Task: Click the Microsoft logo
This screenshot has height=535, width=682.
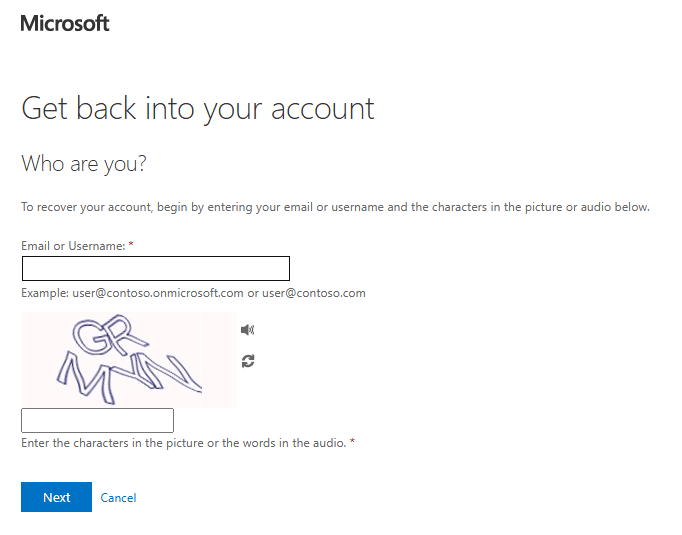Action: (65, 23)
